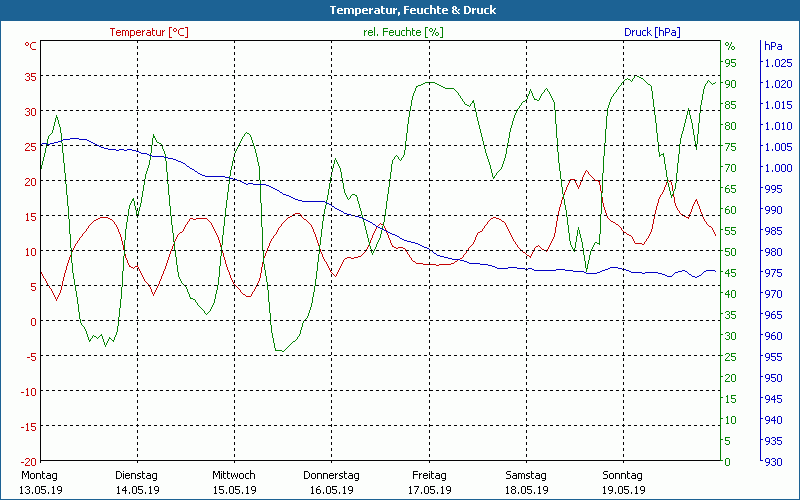Screen dimensions: 800x500
Task: Click the red '°C' unit label
Action: tap(30, 46)
